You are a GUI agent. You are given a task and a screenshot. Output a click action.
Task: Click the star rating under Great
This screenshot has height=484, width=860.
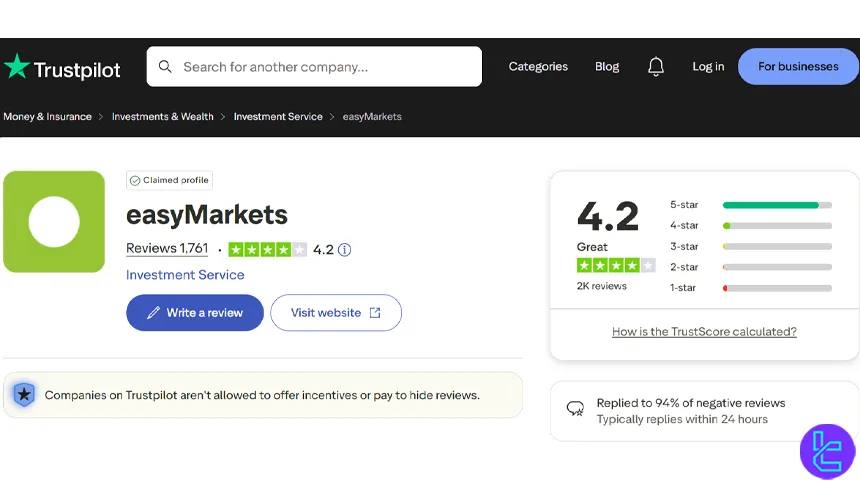[616, 266]
